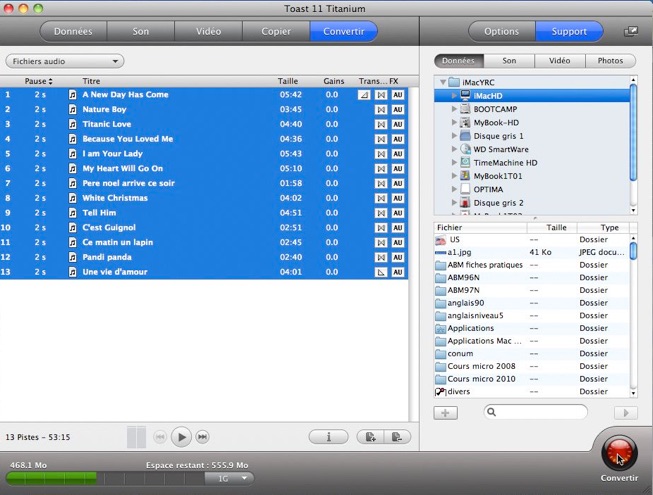The height and width of the screenshot is (495, 653).
Task: Open AU effects for Titanic Love
Action: [x=398, y=124]
